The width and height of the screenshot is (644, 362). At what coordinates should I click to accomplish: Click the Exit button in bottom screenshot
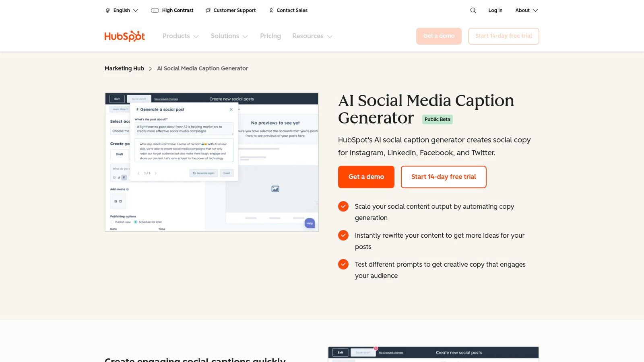tap(340, 353)
